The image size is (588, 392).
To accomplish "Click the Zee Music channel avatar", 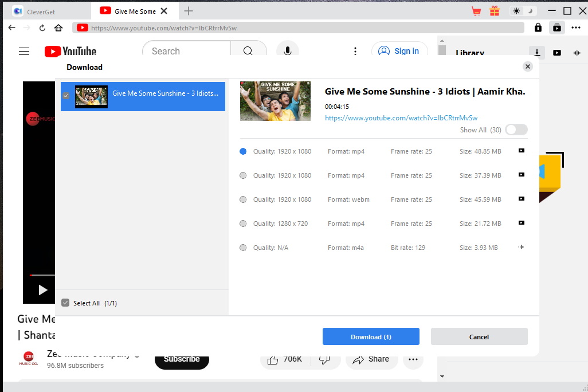I will pos(29,359).
